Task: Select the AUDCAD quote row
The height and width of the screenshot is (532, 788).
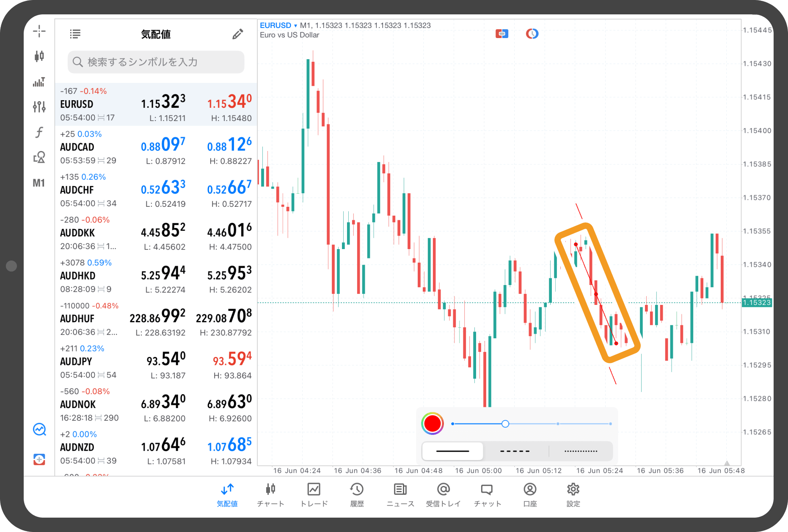Action: [x=156, y=147]
